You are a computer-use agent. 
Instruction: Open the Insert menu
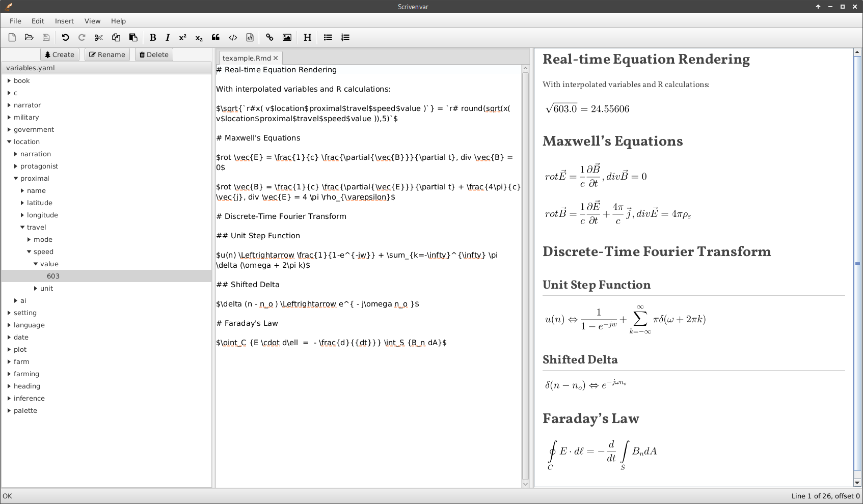64,21
